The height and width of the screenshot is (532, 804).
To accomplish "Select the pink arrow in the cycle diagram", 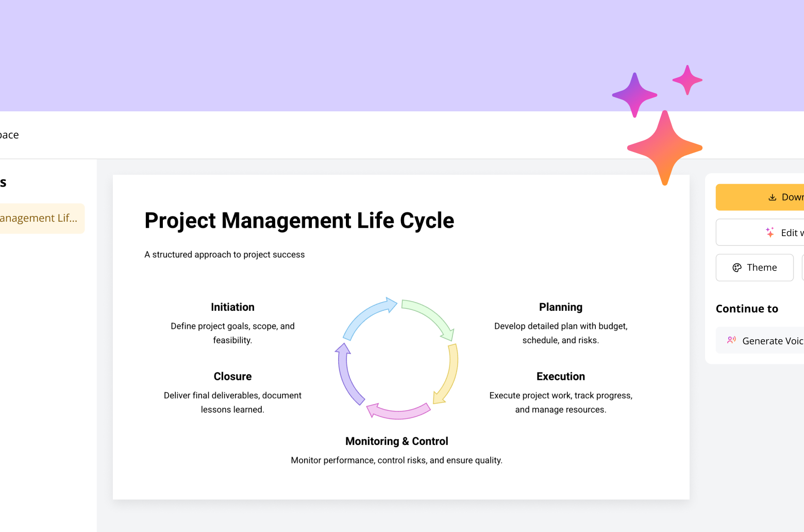I will [x=398, y=411].
